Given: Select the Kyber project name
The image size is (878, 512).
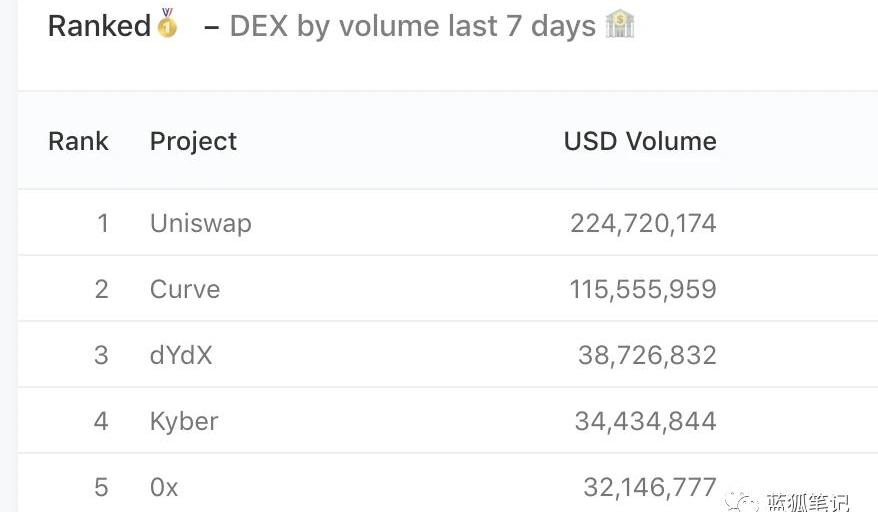Looking at the screenshot, I should (x=184, y=422).
